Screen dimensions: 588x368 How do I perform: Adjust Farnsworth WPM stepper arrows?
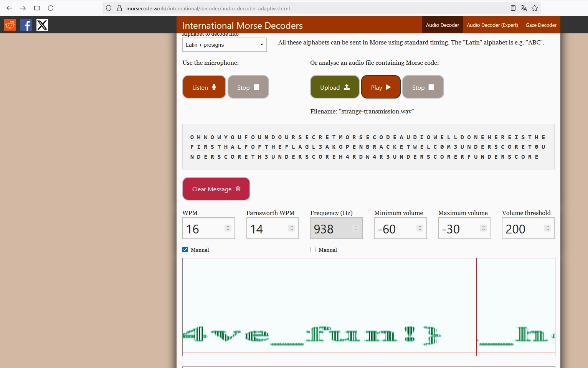point(292,228)
